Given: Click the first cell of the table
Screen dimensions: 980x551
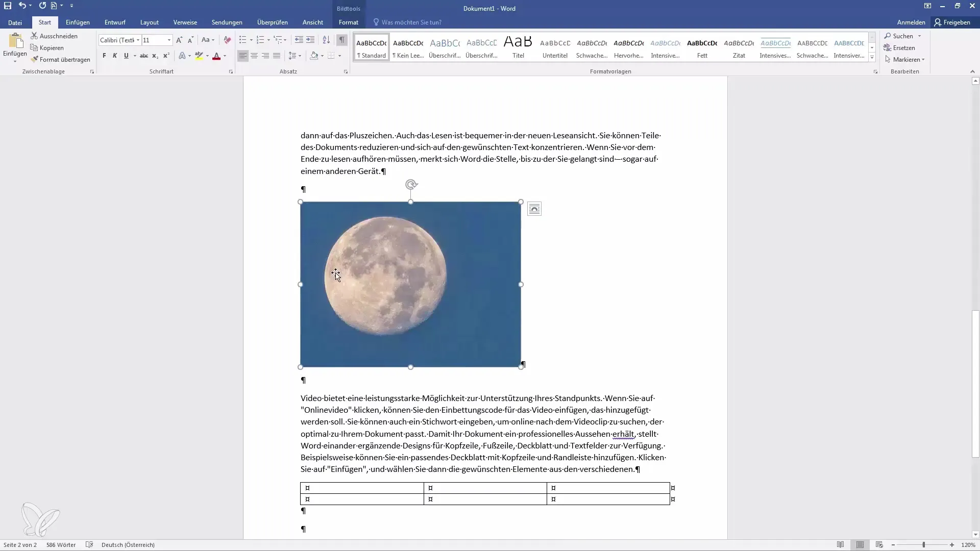Looking at the screenshot, I should pos(362,488).
